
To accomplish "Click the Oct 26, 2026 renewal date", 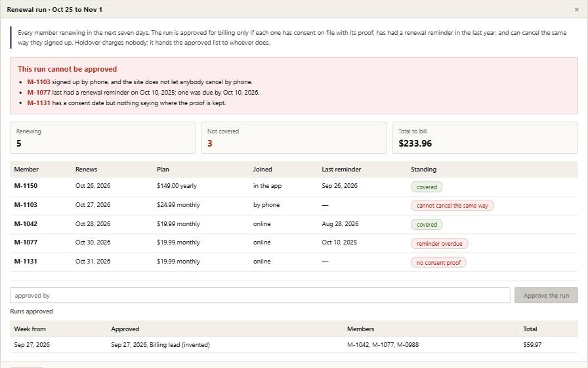I will coord(93,186).
